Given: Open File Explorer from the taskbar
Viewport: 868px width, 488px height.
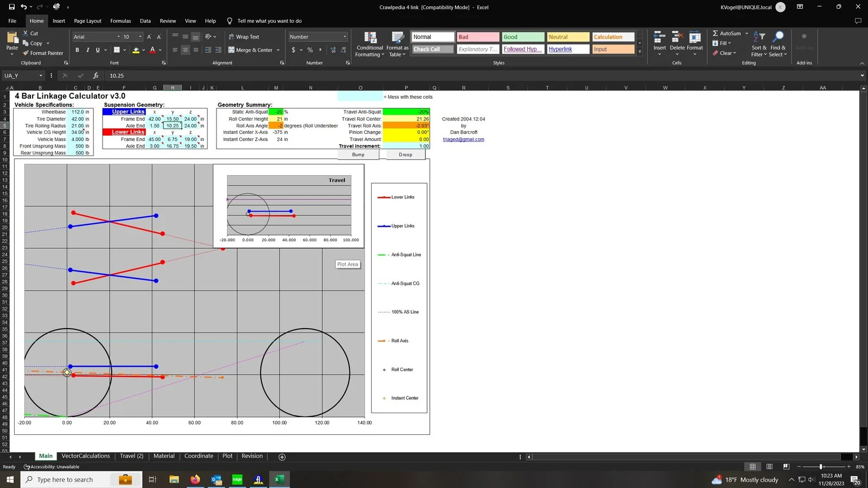Looking at the screenshot, I should click(x=174, y=479).
